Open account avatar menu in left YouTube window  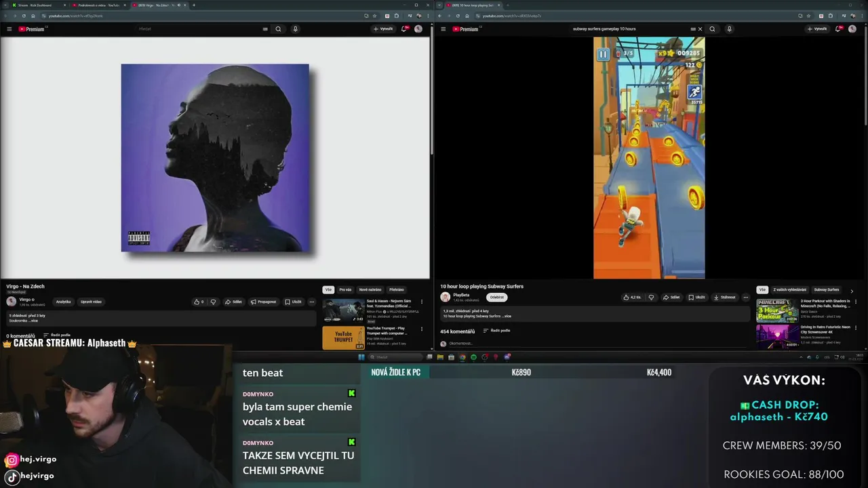point(418,29)
